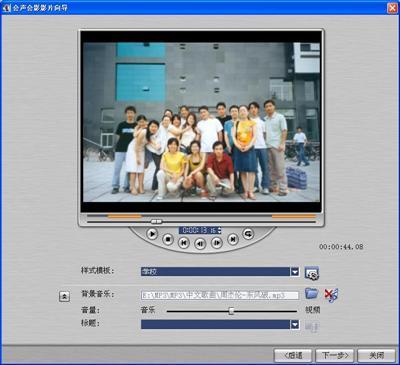Click the Next step button
Image resolution: width=400 pixels, height=365 pixels.
[335, 355]
